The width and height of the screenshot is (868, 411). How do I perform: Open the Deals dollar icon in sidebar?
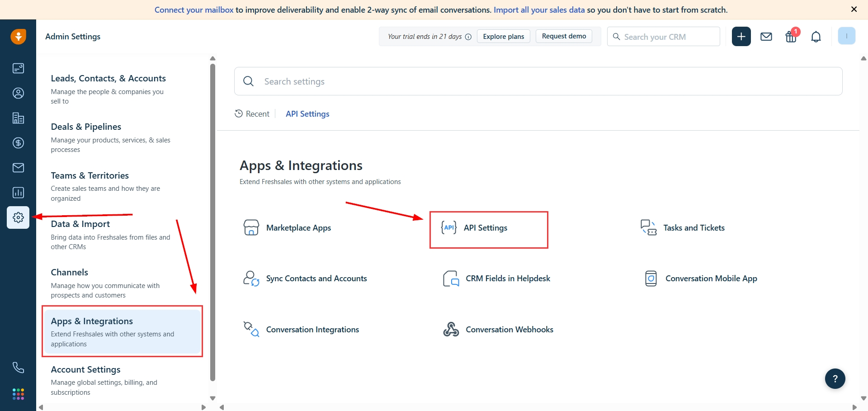pos(18,143)
